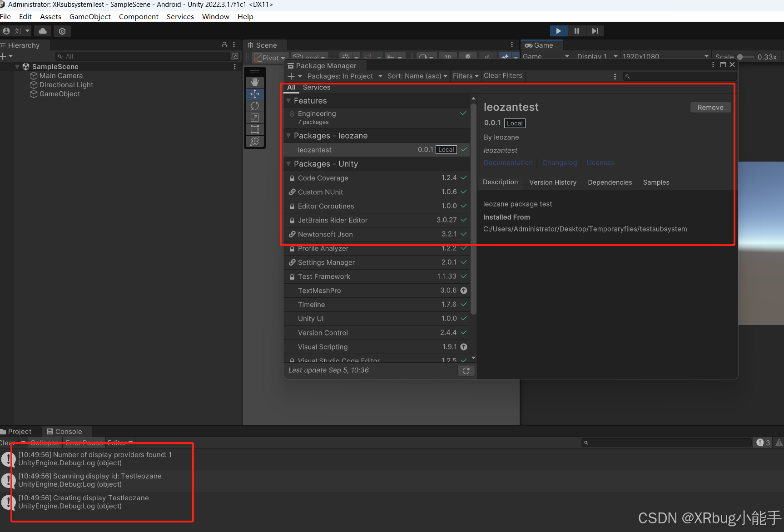Viewport: 784px width, 532px height.
Task: Click console message count badge
Action: pos(763,443)
